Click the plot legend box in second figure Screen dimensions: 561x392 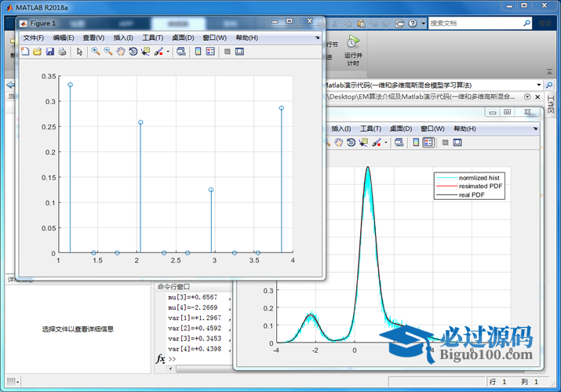tap(469, 186)
